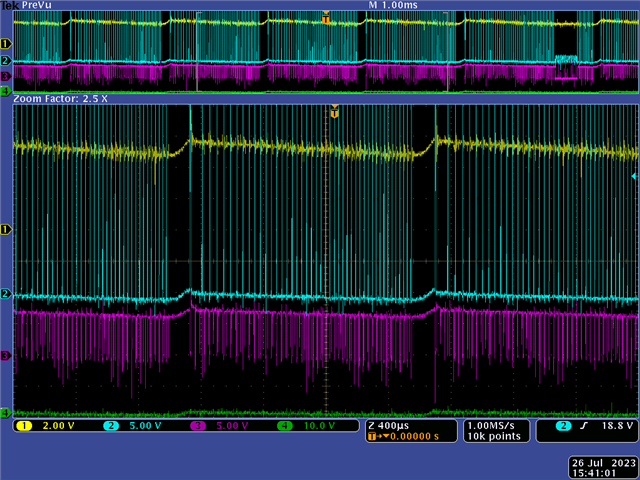Click the cyan trigger level arrow at the right edge
640x480 pixels.
634,176
